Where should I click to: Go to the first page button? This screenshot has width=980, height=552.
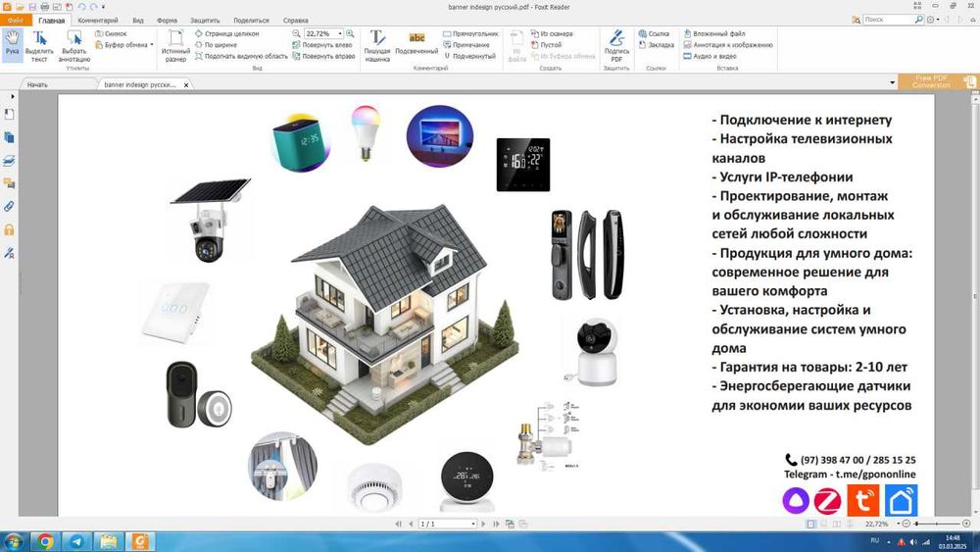pos(398,524)
